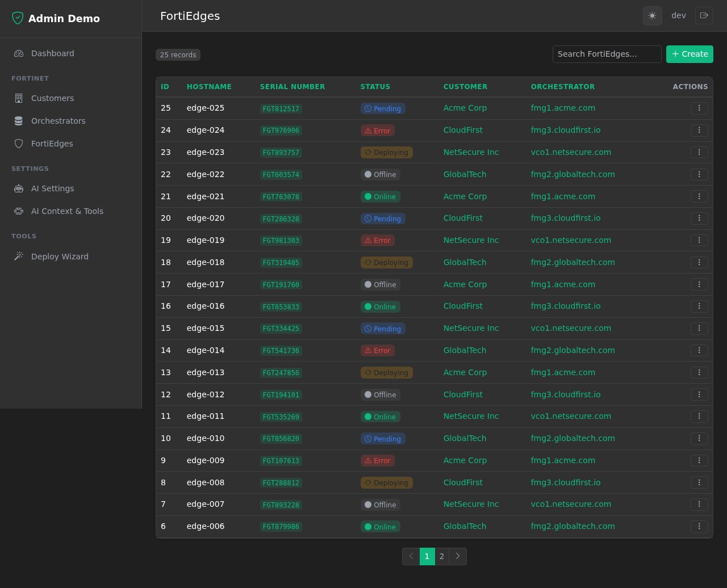Open actions menu for edge-012

(699, 394)
